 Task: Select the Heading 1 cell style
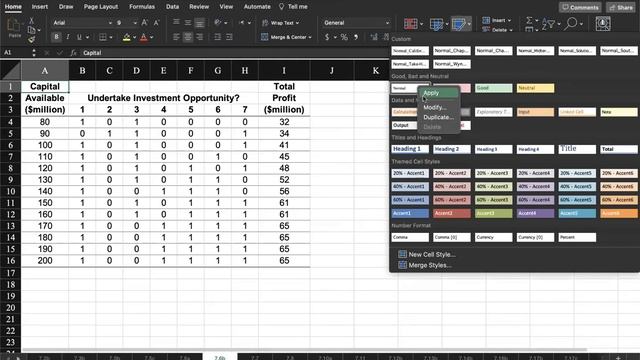pyautogui.click(x=410, y=149)
